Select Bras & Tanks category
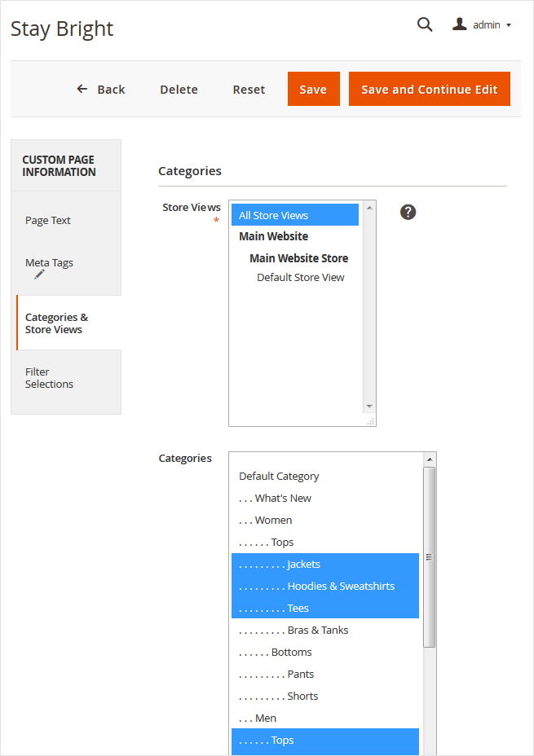 coord(318,630)
